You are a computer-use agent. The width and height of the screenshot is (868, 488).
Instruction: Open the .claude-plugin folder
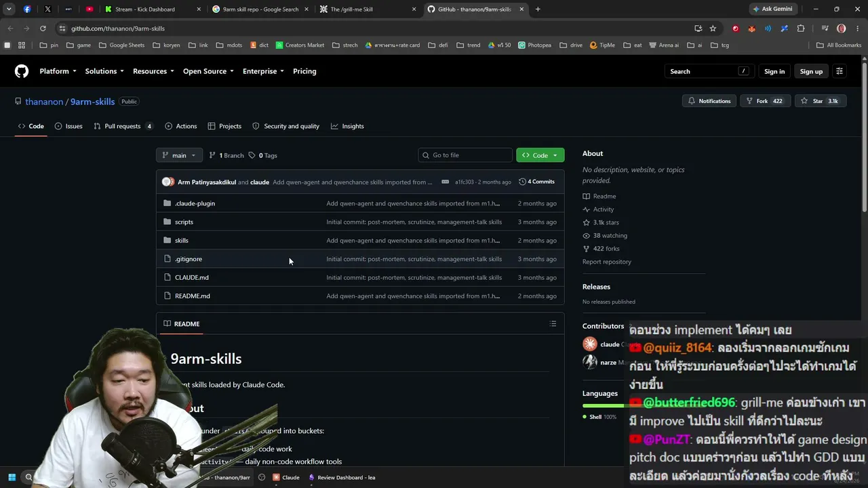click(195, 203)
